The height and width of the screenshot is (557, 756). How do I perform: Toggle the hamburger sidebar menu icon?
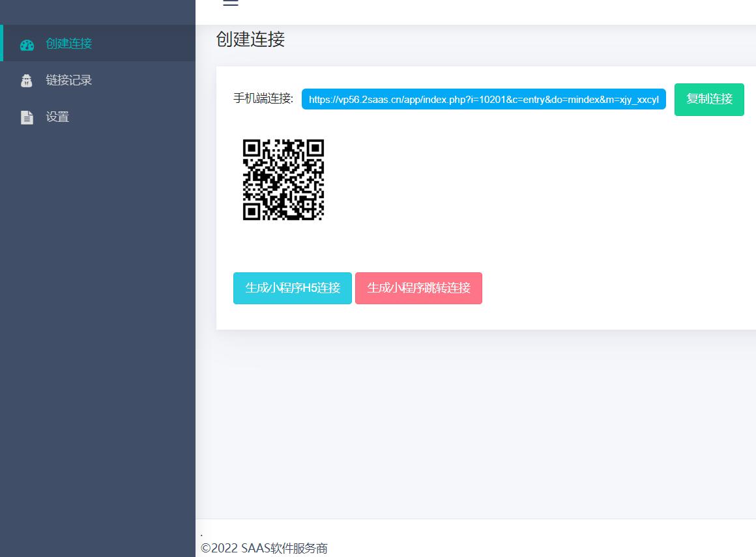[x=231, y=3]
